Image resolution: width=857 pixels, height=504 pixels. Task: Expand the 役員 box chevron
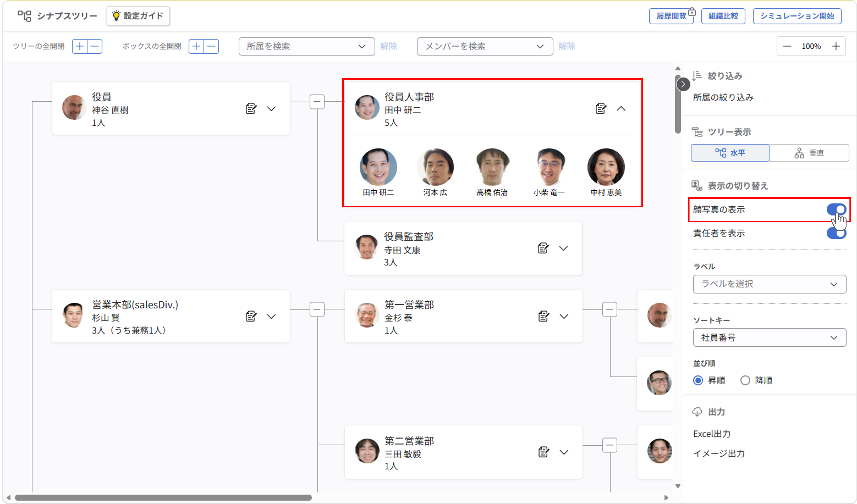tap(271, 109)
